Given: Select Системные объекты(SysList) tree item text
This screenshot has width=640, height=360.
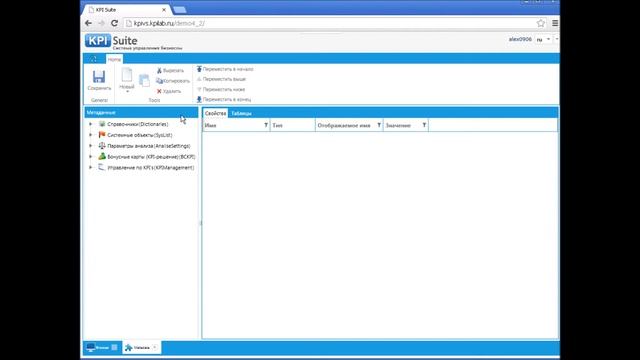Looking at the screenshot, I should (x=140, y=135).
